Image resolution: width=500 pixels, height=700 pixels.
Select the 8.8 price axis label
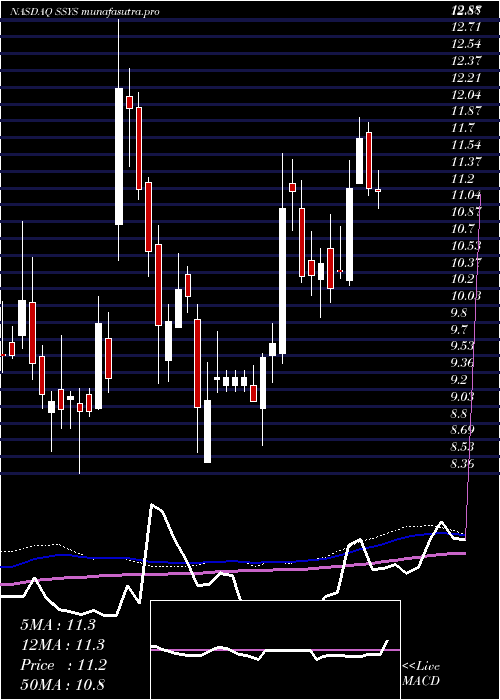coord(459,413)
